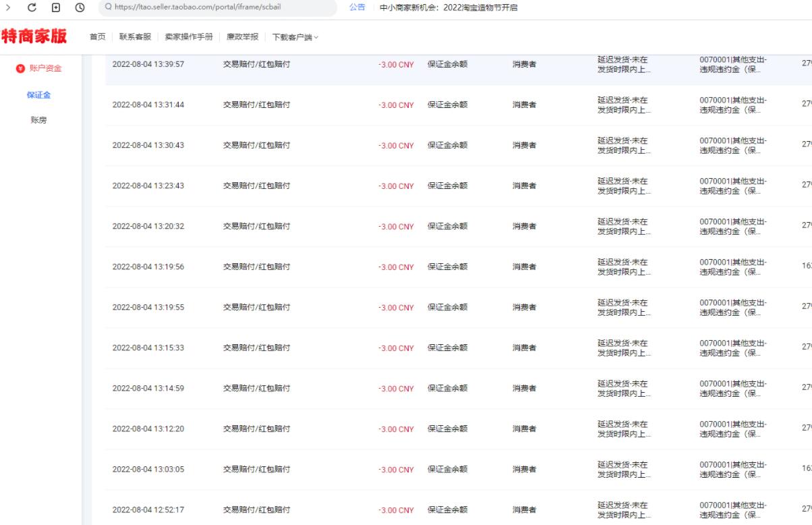Click the timestamp 2022-08-04 13:20:32

pyautogui.click(x=148, y=226)
